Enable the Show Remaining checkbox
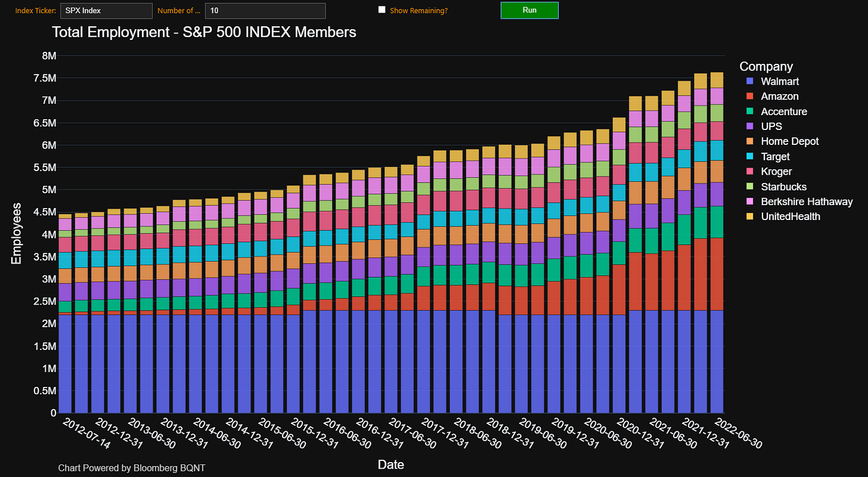This screenshot has height=477, width=868. pyautogui.click(x=382, y=10)
